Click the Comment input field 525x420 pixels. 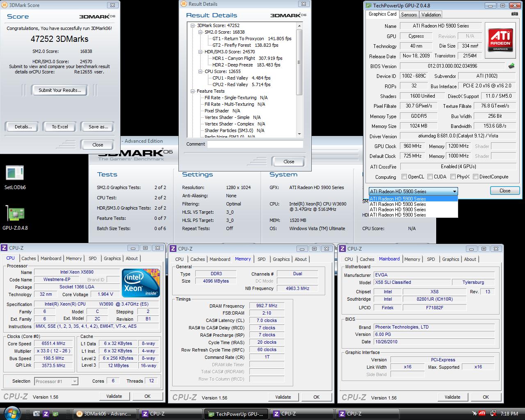255,144
